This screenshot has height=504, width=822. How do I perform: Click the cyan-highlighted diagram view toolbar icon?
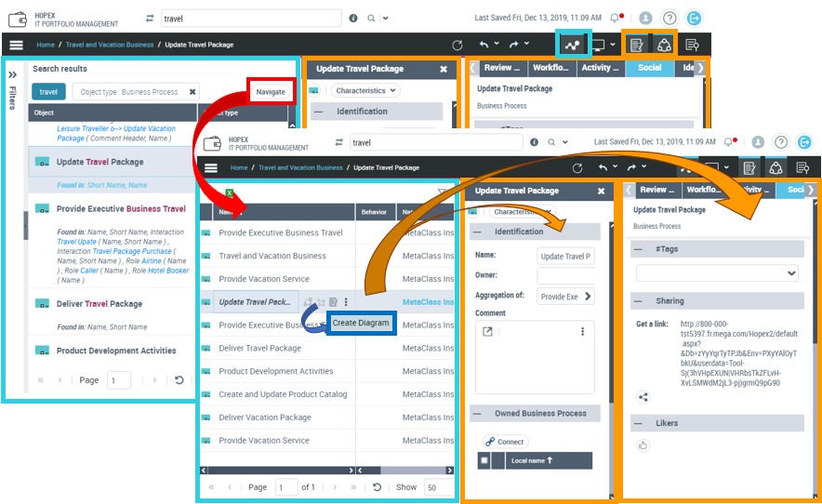tap(572, 45)
